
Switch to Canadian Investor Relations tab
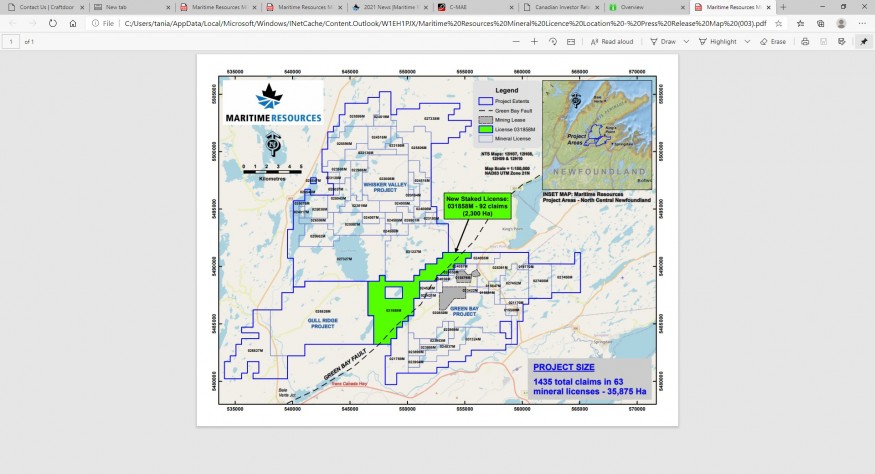tap(560, 7)
